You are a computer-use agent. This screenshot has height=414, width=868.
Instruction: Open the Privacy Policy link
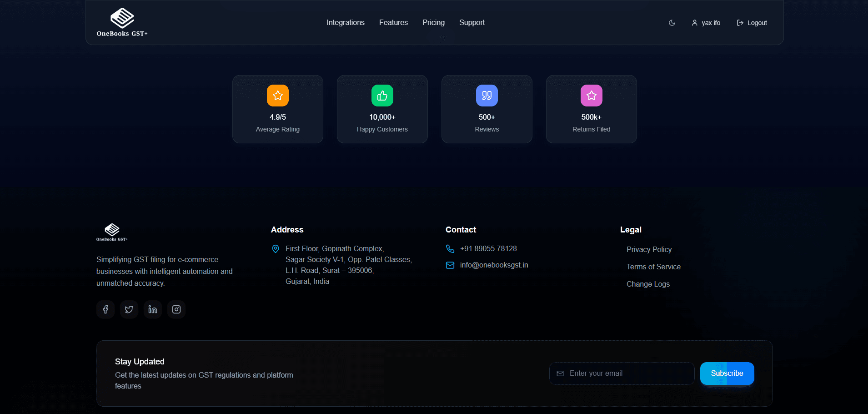[x=649, y=249]
